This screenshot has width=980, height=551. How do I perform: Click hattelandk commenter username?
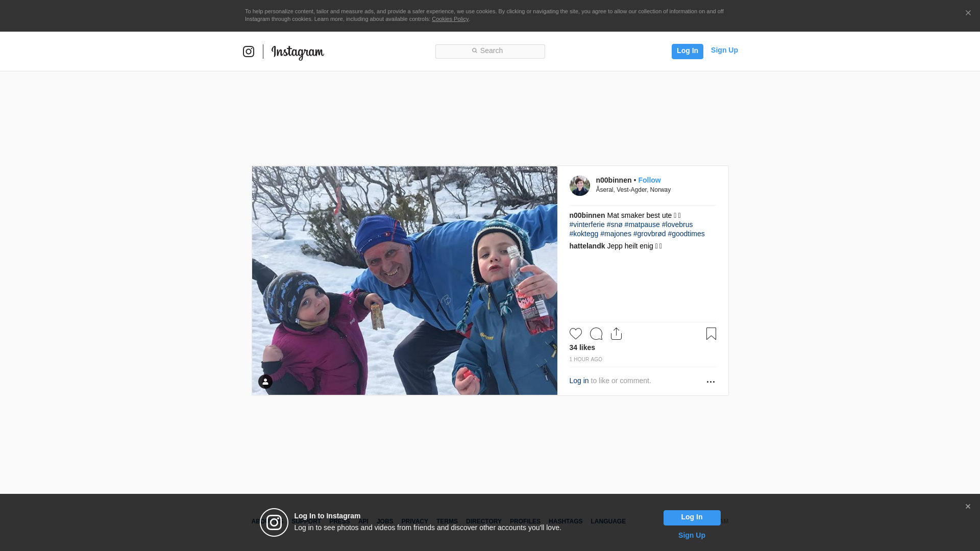tap(587, 246)
